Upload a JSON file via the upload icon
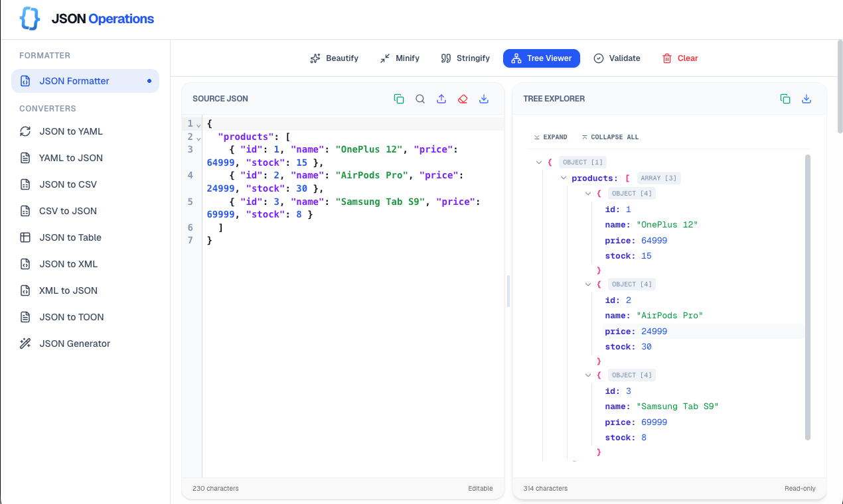Image resolution: width=843 pixels, height=504 pixels. pos(441,98)
